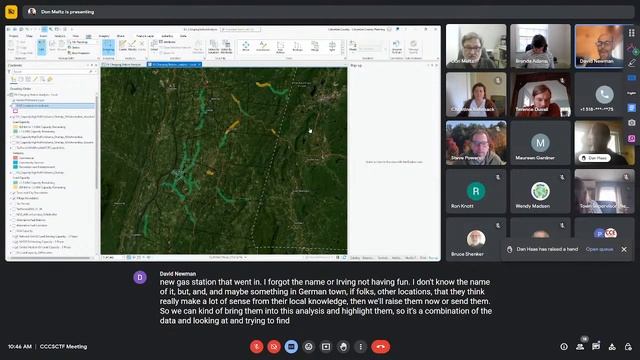Switch to the Analysis ribbon tab
640x360 pixels.
pyautogui.click(x=60, y=36)
